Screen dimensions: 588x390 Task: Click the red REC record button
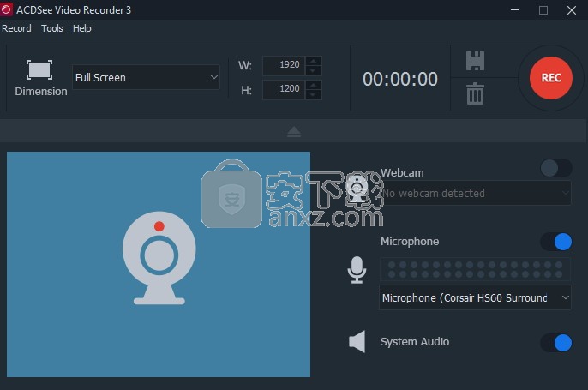tap(550, 78)
